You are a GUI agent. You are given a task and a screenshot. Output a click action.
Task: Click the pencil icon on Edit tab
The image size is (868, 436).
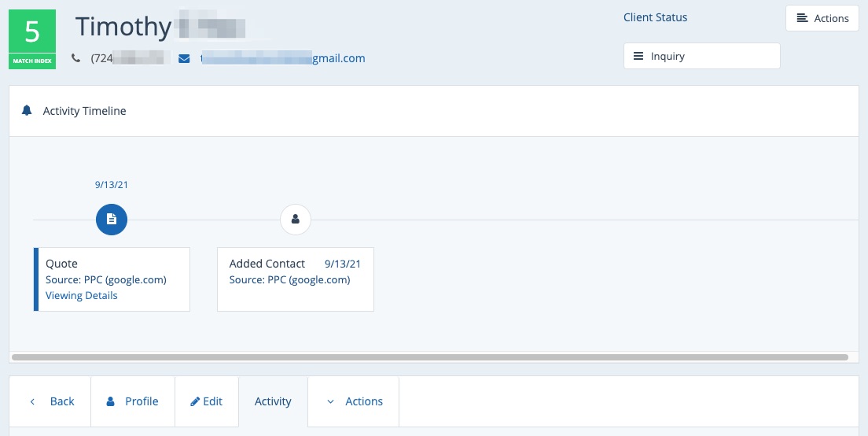(x=195, y=401)
